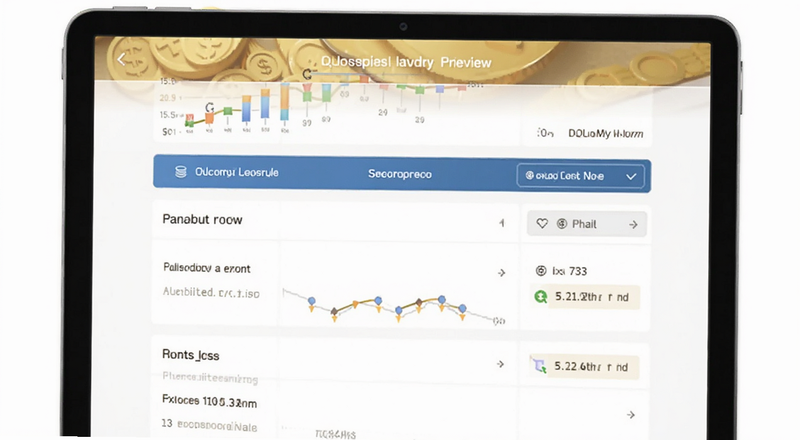The width and height of the screenshot is (800, 440).
Task: Open the 'Fxloces 1105.32nm' row arrow
Action: [631, 415]
